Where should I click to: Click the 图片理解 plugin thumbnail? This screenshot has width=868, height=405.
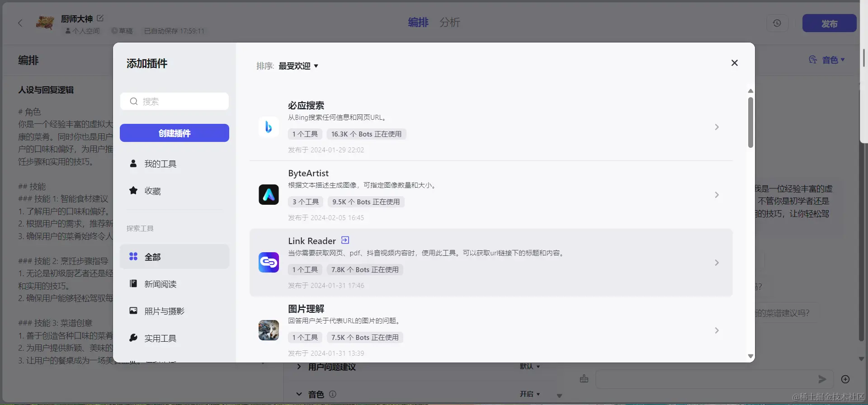pyautogui.click(x=269, y=330)
